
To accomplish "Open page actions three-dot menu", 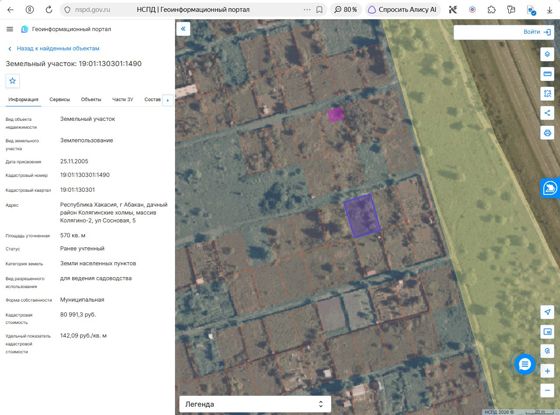I will pos(307,10).
